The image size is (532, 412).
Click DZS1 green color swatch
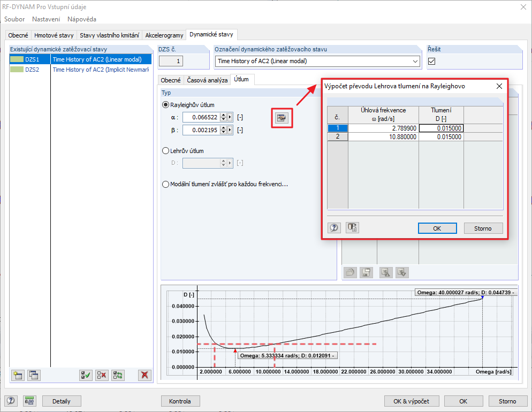pyautogui.click(x=17, y=59)
